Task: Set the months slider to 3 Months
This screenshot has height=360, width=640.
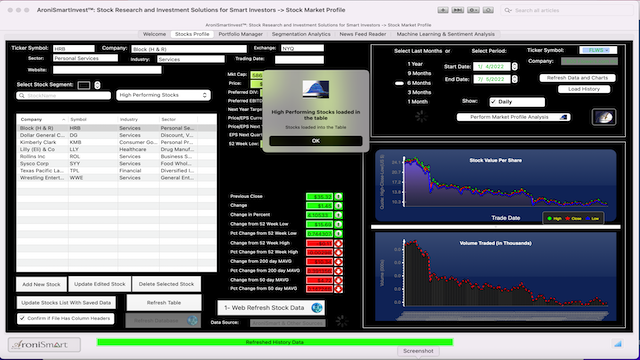Action: click(x=399, y=93)
